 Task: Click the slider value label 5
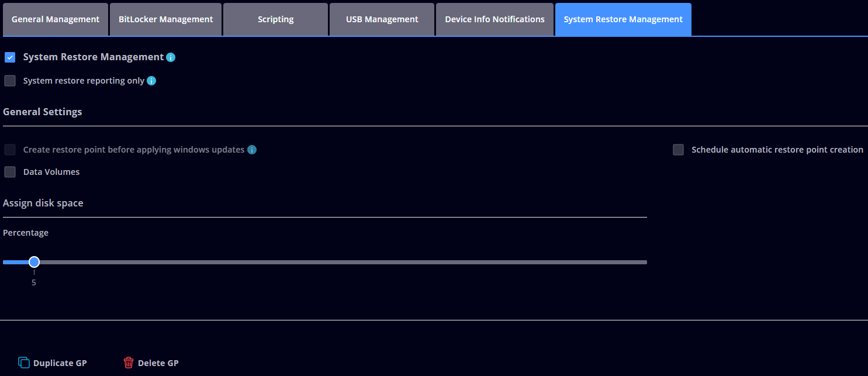click(34, 282)
